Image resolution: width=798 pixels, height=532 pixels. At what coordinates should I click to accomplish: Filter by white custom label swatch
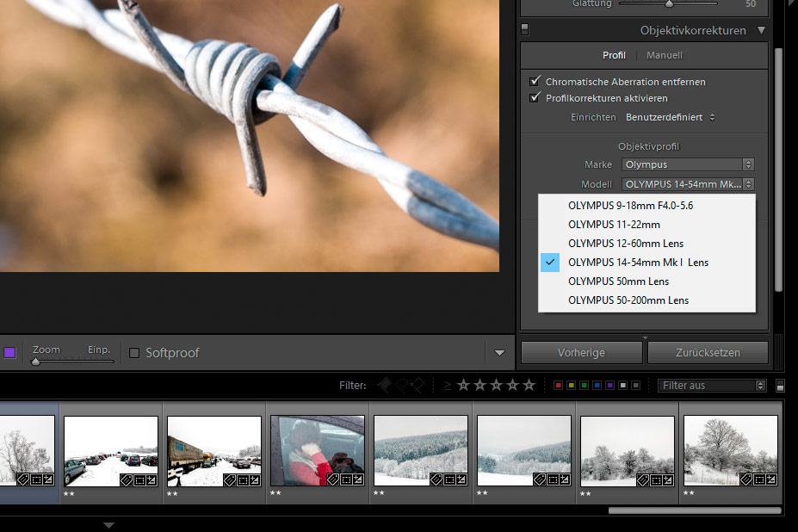(x=622, y=386)
